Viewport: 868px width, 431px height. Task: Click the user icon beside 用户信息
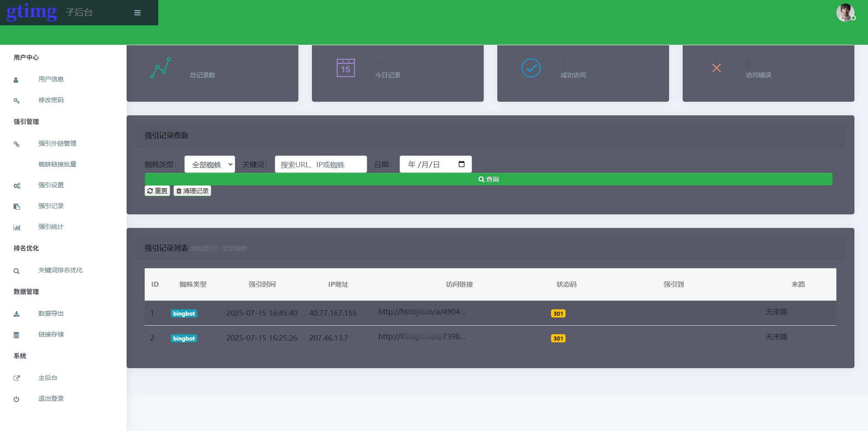[16, 80]
